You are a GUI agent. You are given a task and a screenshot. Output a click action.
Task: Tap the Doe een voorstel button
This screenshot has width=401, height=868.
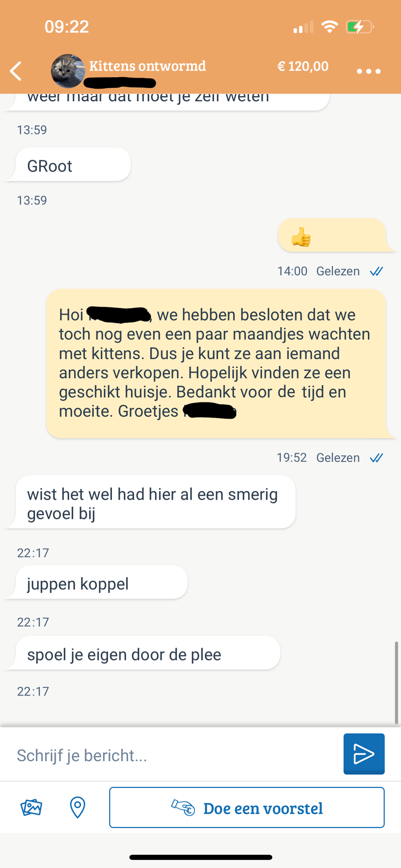point(247,808)
